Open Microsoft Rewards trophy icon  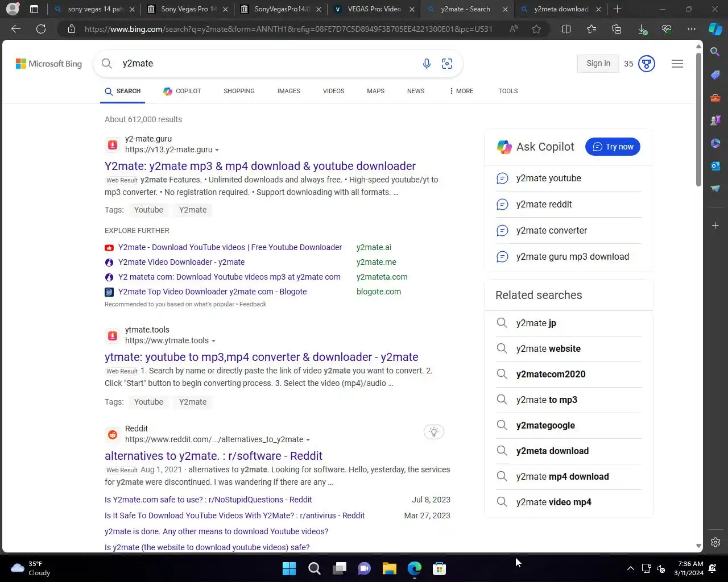[x=647, y=64]
